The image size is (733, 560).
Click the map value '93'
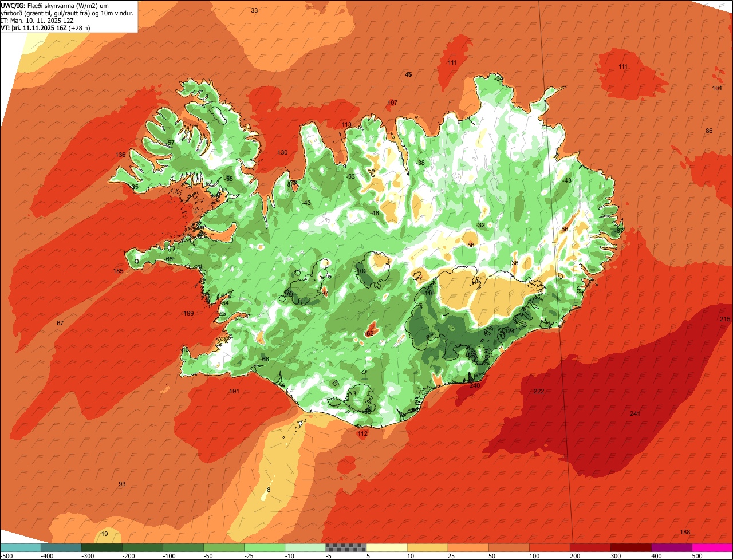[122, 484]
